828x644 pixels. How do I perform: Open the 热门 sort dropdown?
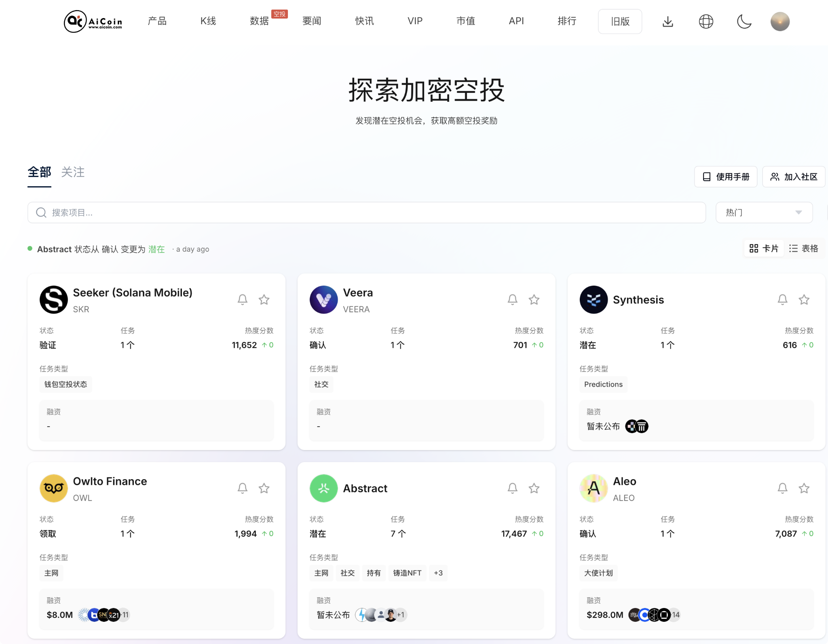[x=764, y=212]
